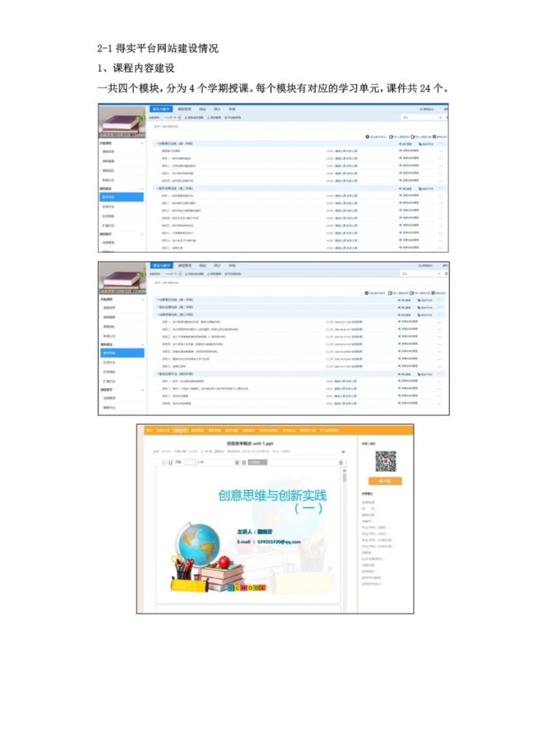Click the plus add-unit icon in the top screenshot's toolbar
The height and width of the screenshot is (756, 535).
pos(367,137)
